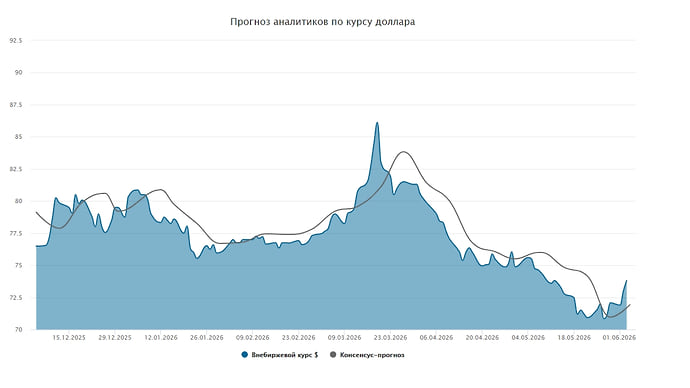Click the x-axis date label 01.06.2026
This screenshot has height=388, width=690.
tap(619, 338)
